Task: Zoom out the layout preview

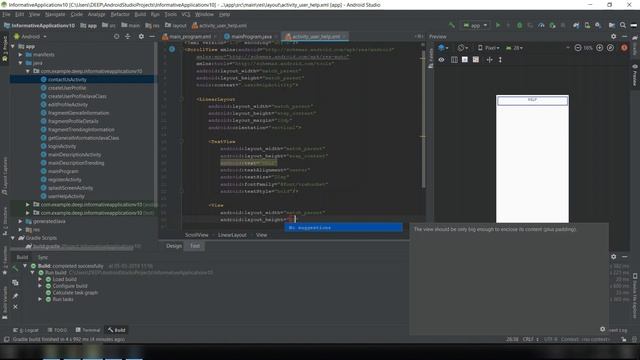Action: [578, 48]
